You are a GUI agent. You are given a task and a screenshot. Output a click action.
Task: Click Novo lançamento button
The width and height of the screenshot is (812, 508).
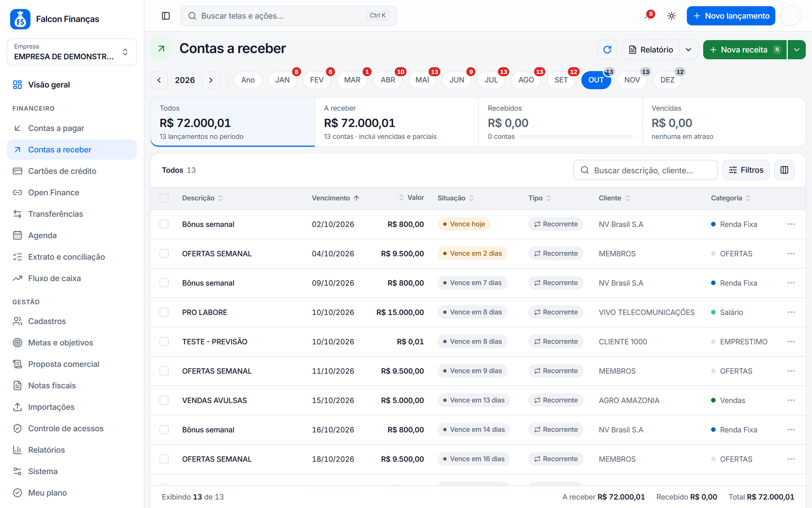731,16
